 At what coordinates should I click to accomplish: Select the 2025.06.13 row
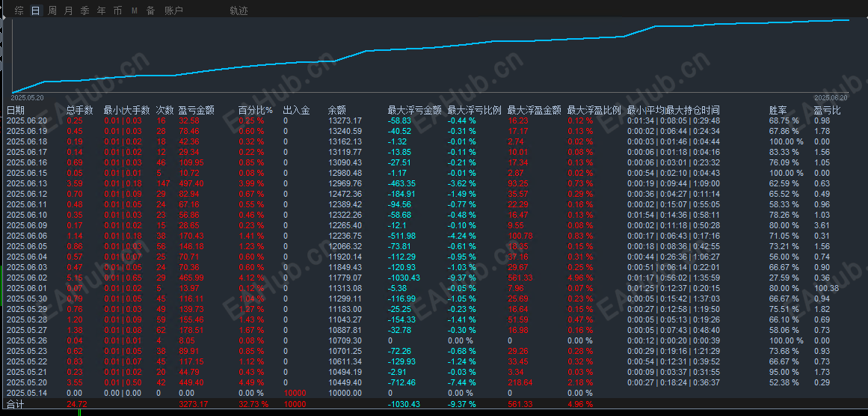pyautogui.click(x=434, y=183)
